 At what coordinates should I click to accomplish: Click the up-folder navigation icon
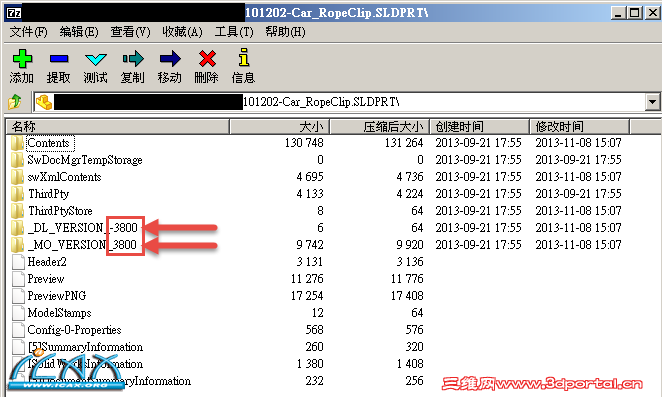click(15, 102)
